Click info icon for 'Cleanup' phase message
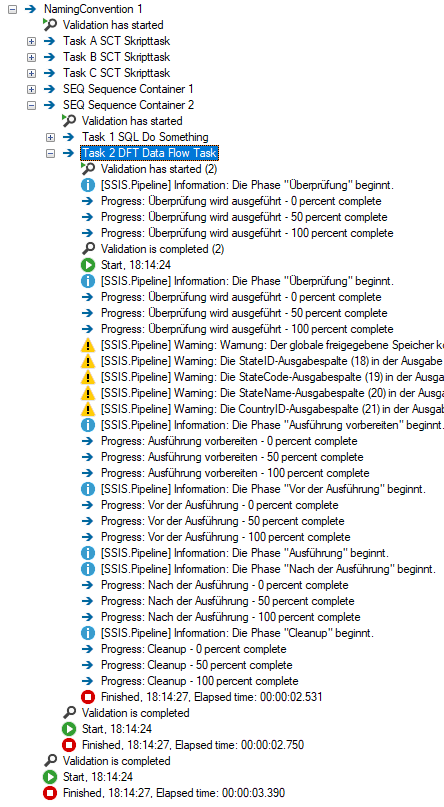Viewport: 444px width, 807px height. pos(88,633)
